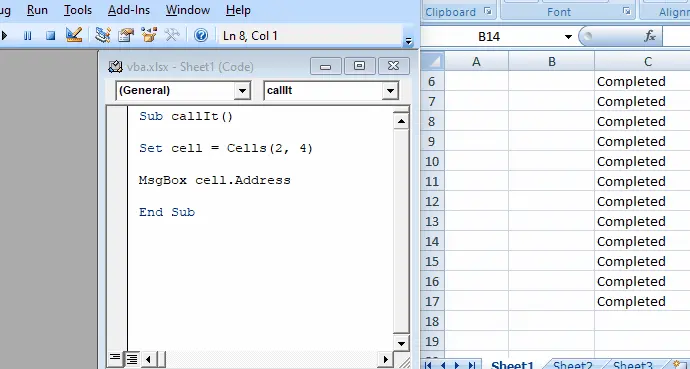690x369 pixels.
Task: Restore the Sheet1 (Code) window
Action: pyautogui.click(x=360, y=66)
